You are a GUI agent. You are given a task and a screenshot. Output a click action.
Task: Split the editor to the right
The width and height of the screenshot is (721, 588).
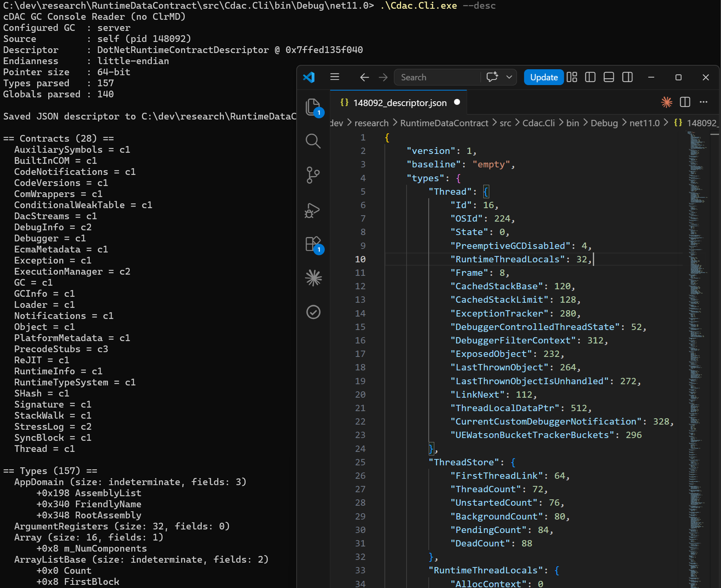pos(685,102)
